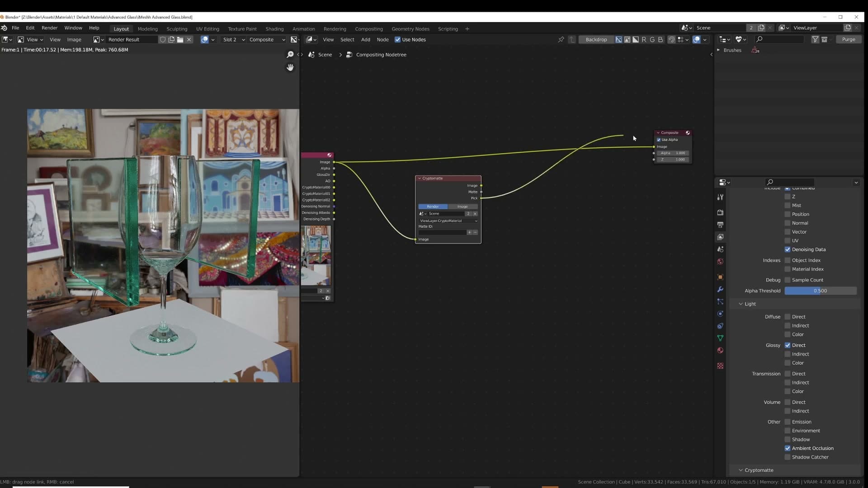This screenshot has height=488, width=868.
Task: Select Color and Alpha backdrop channel icon
Action: [x=618, y=40]
